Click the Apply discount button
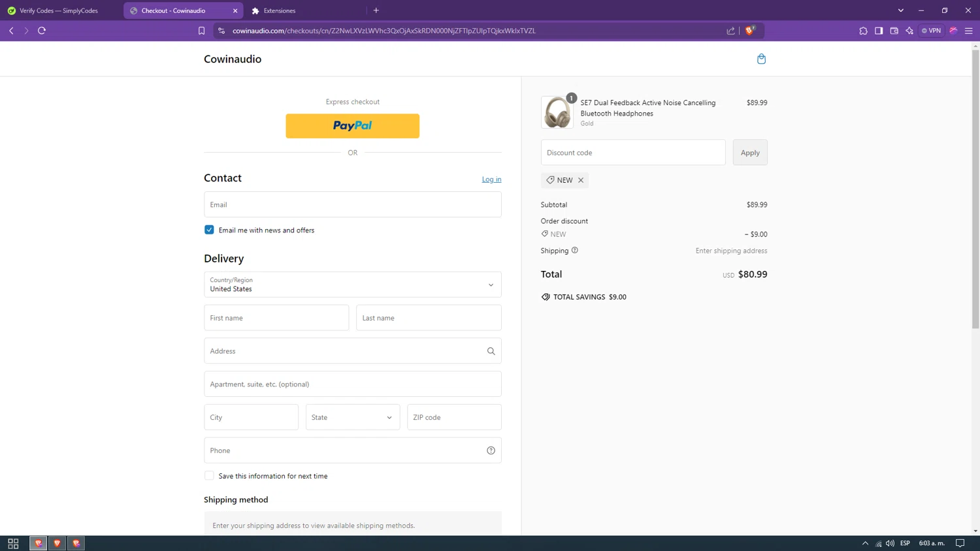Viewport: 980px width, 551px height. 750,153
